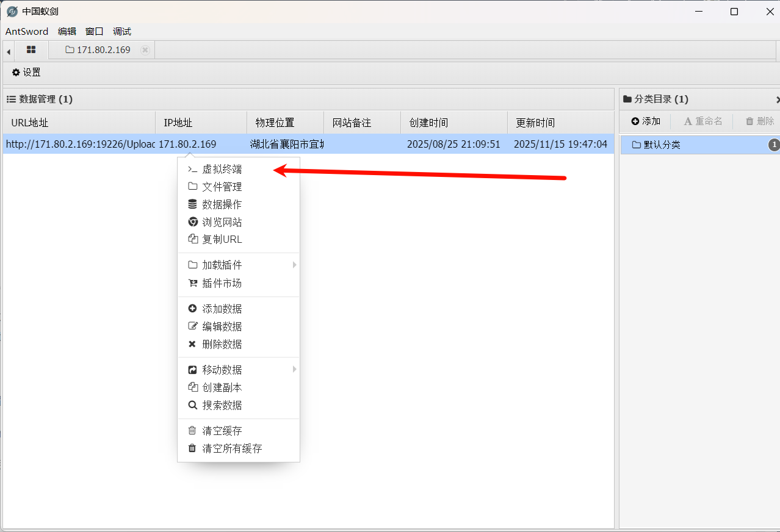Maximize the 中国蚁剑 window
This screenshot has height=532, width=780.
(734, 12)
